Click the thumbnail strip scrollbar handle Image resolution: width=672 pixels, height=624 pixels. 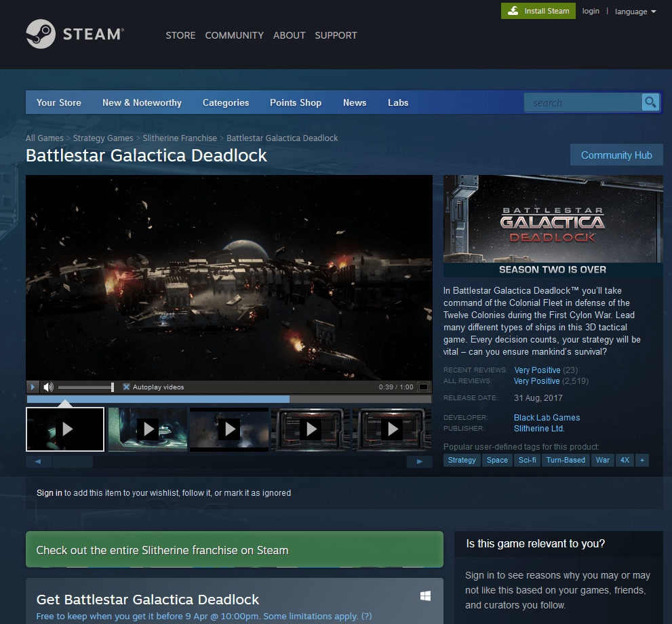(73, 462)
